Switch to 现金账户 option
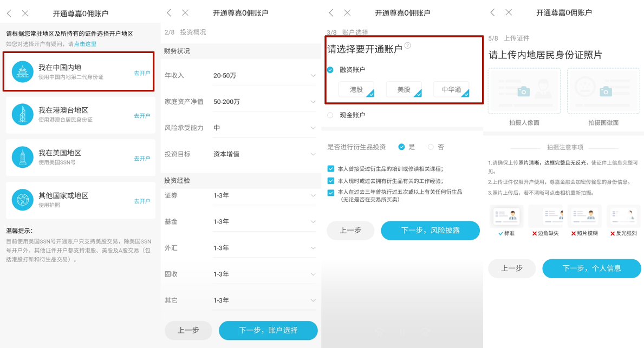Viewport: 644px width, 348px height. (x=331, y=115)
